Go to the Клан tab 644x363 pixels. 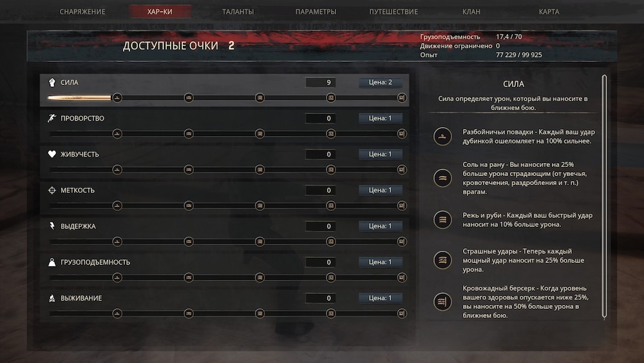point(471,12)
